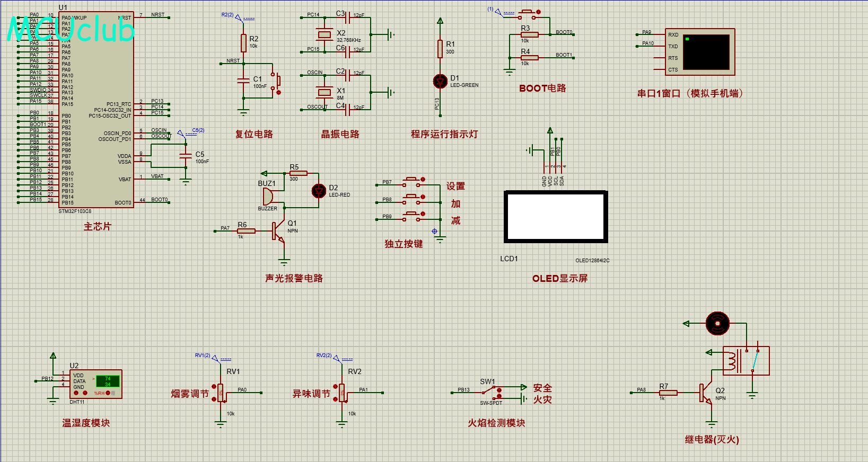Select crystal X2 32.768KHz
This screenshot has width=868, height=462.
pos(324,35)
